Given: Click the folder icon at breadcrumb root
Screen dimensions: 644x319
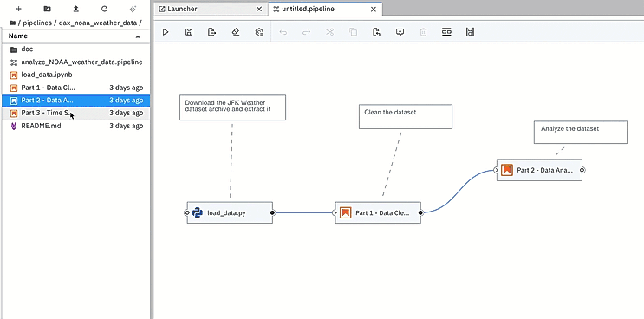Looking at the screenshot, I should point(12,23).
